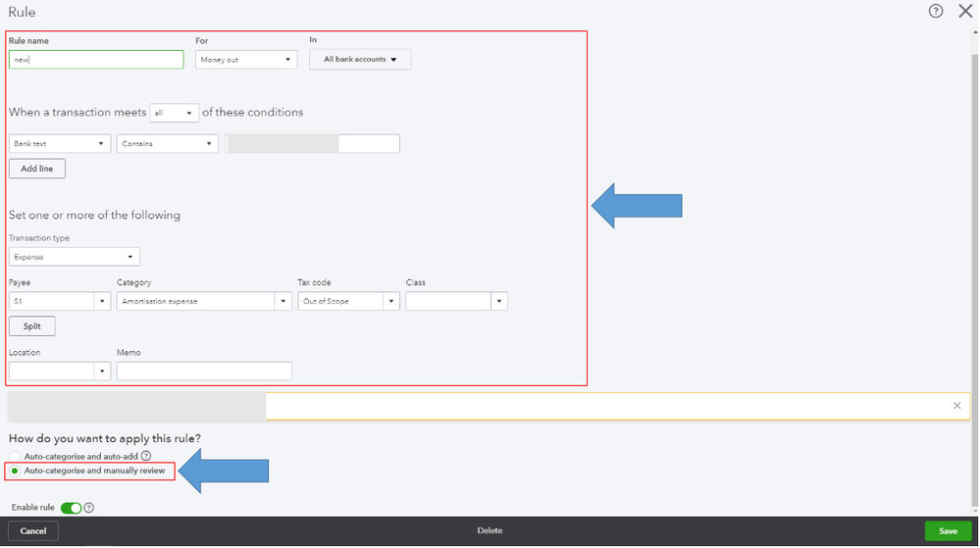Open help beside Auto-categorise and auto-add
The image size is (980, 548).
[x=145, y=456]
